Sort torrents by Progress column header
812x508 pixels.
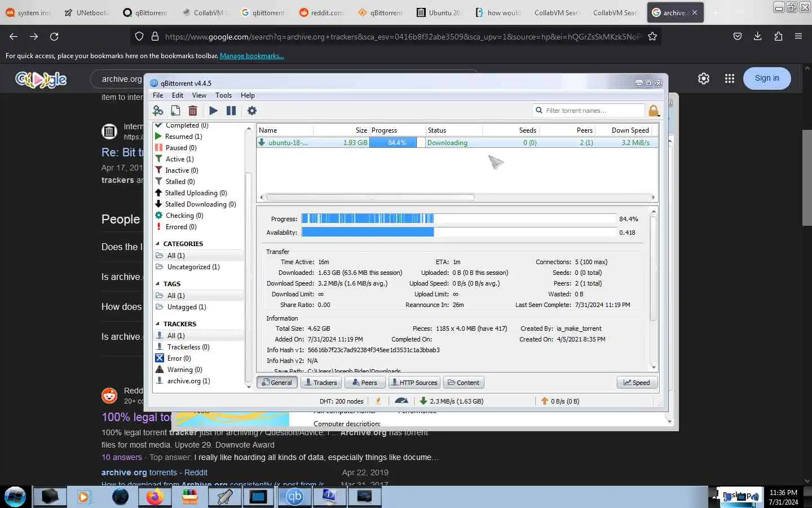click(x=398, y=130)
